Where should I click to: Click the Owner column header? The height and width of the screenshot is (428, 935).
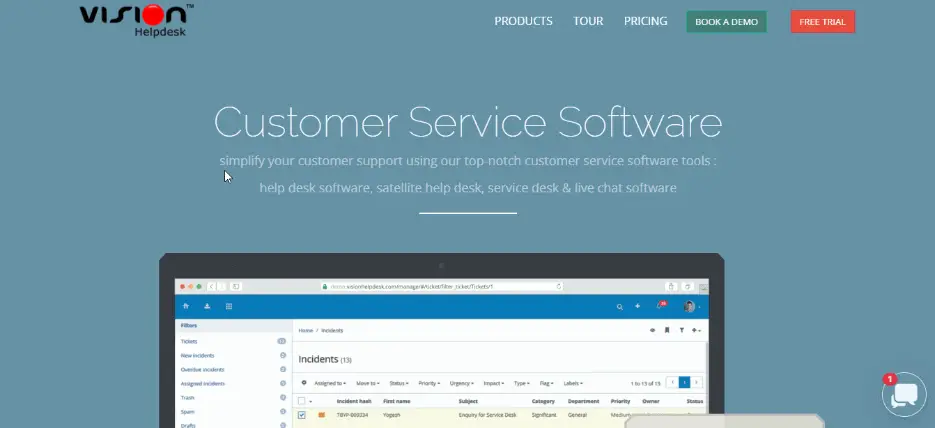coord(651,401)
